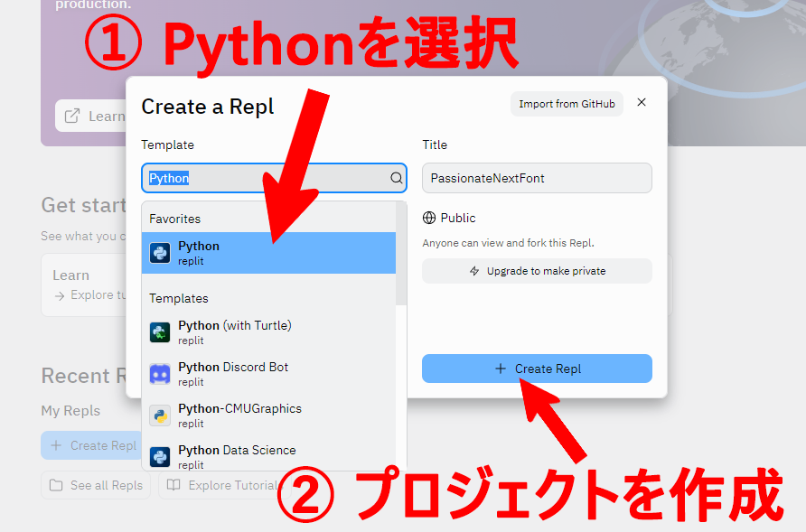Click the Discord bot template icon

(160, 374)
